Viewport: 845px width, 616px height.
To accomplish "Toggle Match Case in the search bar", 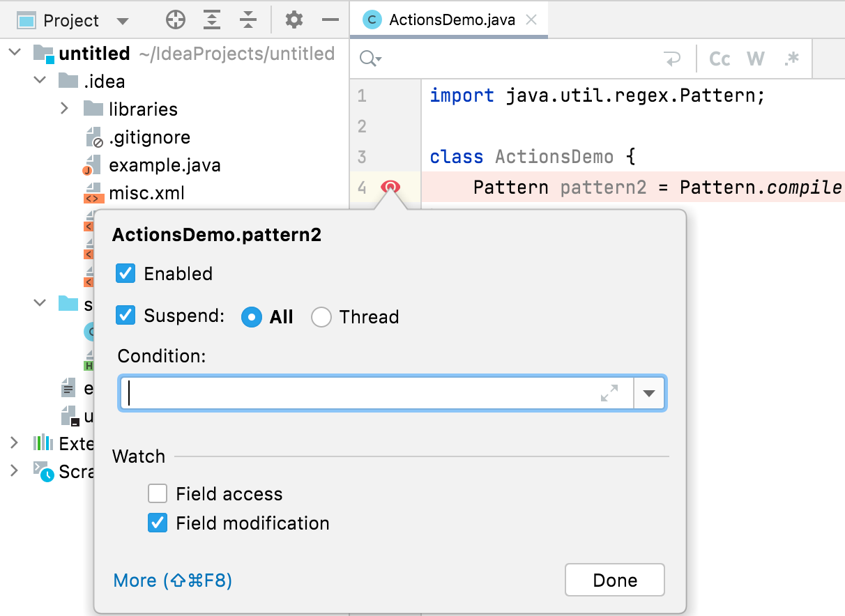I will point(719,59).
